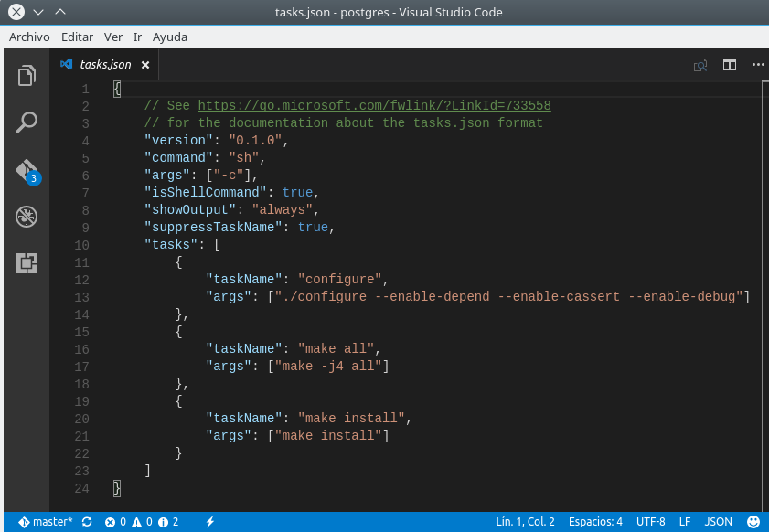Follow the go.microsoft.com documentation link

[374, 106]
